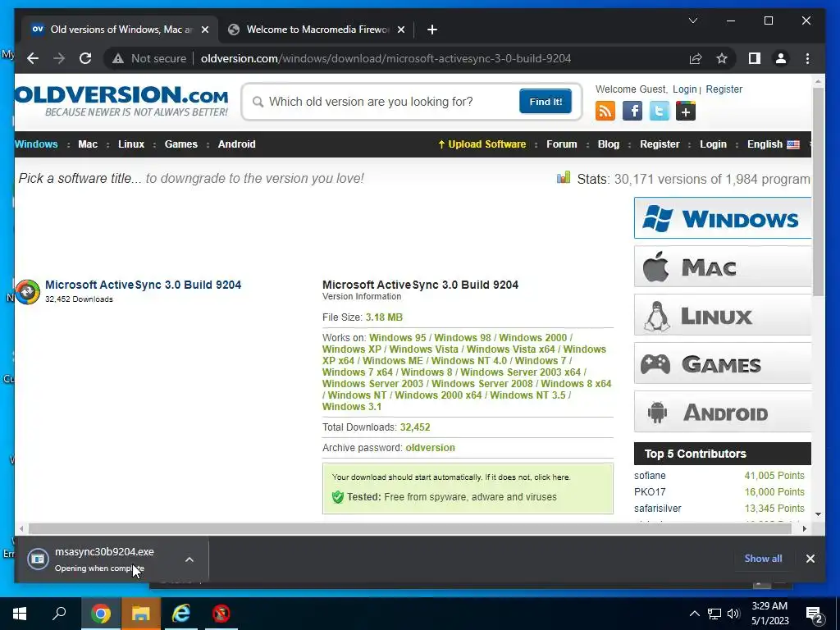Go back to the previous page
This screenshot has height=630, width=840.
(x=33, y=58)
